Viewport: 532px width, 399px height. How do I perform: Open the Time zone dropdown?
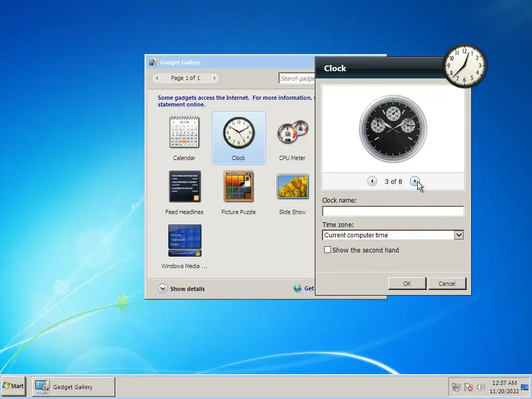coord(458,235)
